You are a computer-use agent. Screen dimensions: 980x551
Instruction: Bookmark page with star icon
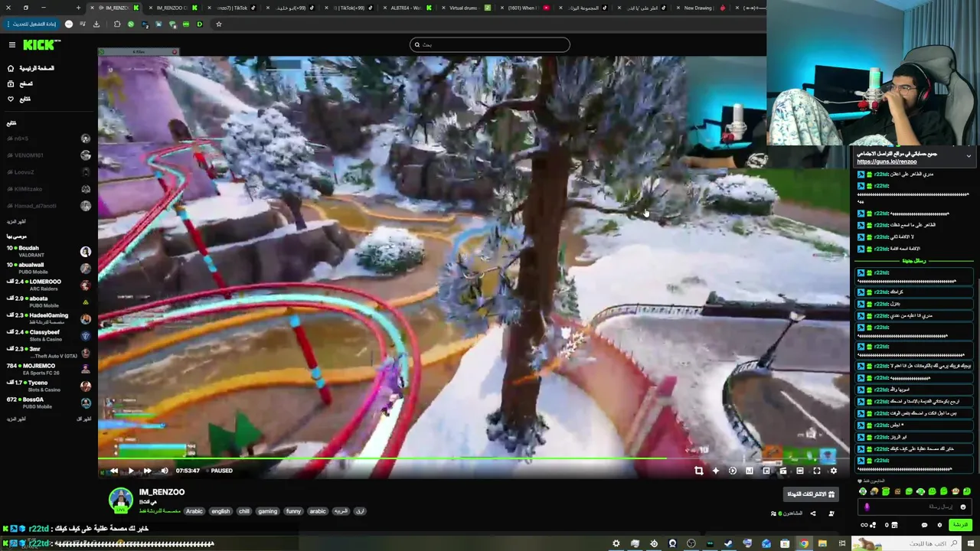click(218, 24)
